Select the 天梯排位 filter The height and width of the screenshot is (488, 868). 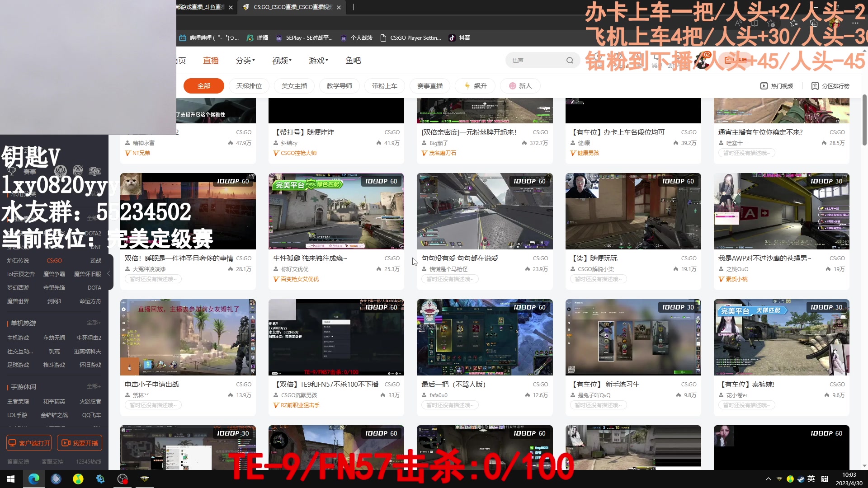(249, 86)
